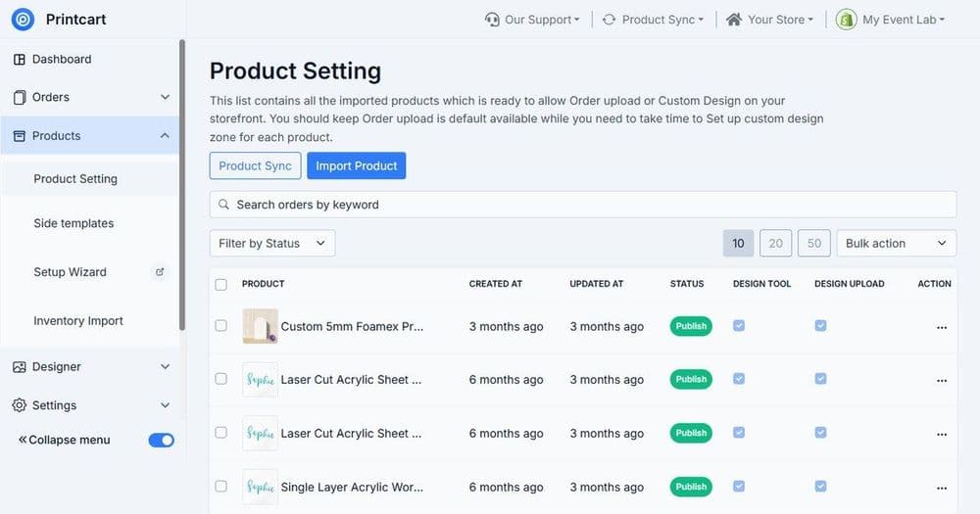
Task: Open action dots for second Laser Cut Acrylic row
Action: click(942, 434)
